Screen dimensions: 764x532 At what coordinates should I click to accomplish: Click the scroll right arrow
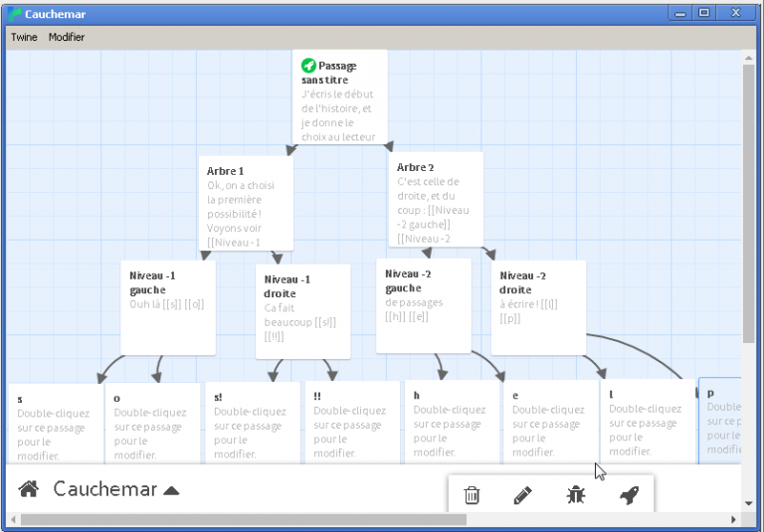click(x=733, y=519)
